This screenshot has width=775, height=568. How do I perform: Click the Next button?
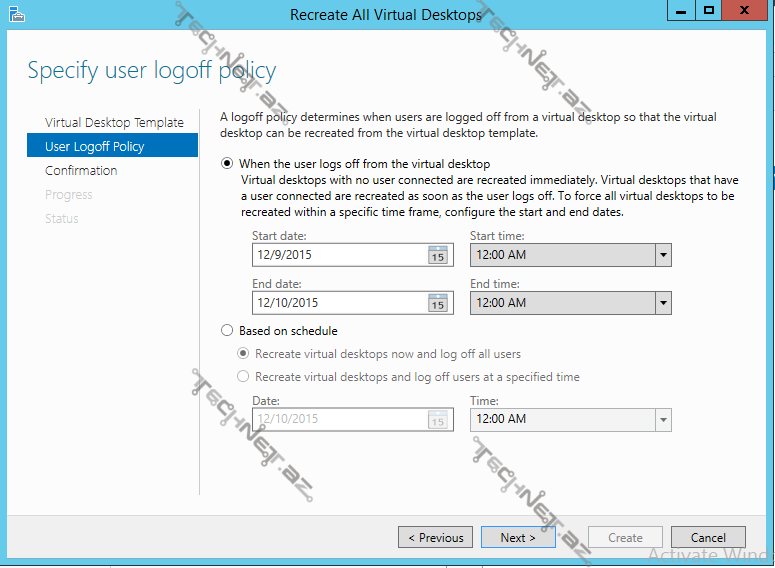point(518,538)
